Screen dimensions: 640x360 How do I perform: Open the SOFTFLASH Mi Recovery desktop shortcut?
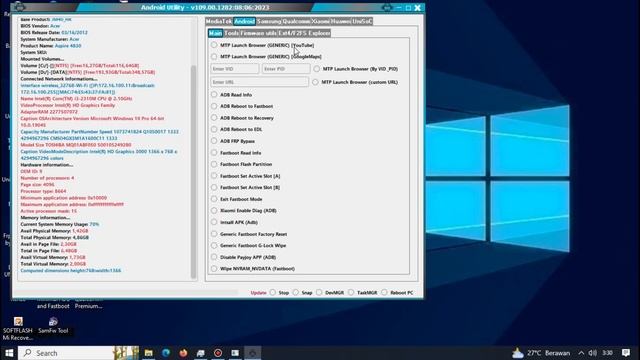tap(18, 329)
